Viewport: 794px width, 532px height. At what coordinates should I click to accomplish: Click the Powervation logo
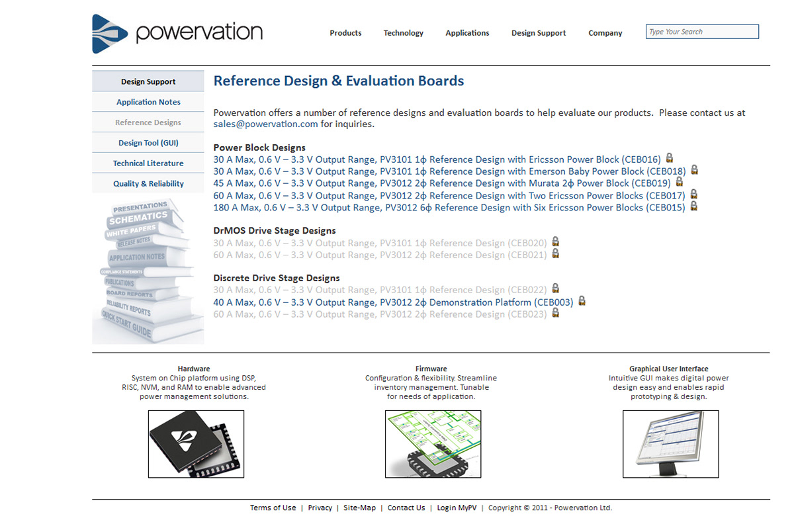(x=177, y=33)
